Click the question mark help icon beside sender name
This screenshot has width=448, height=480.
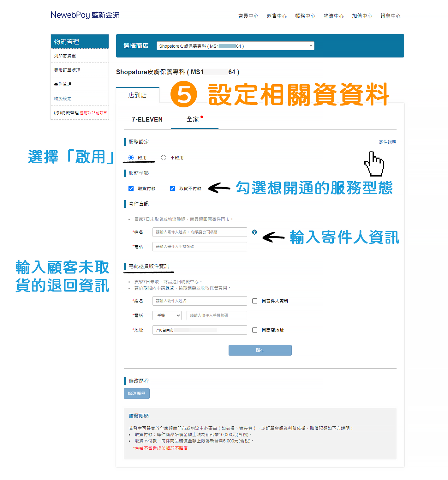coord(254,232)
